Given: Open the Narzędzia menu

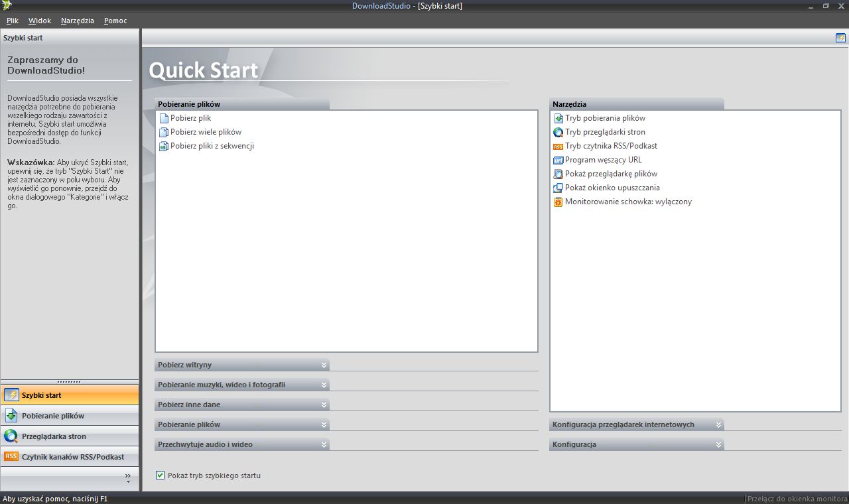Looking at the screenshot, I should click(78, 21).
